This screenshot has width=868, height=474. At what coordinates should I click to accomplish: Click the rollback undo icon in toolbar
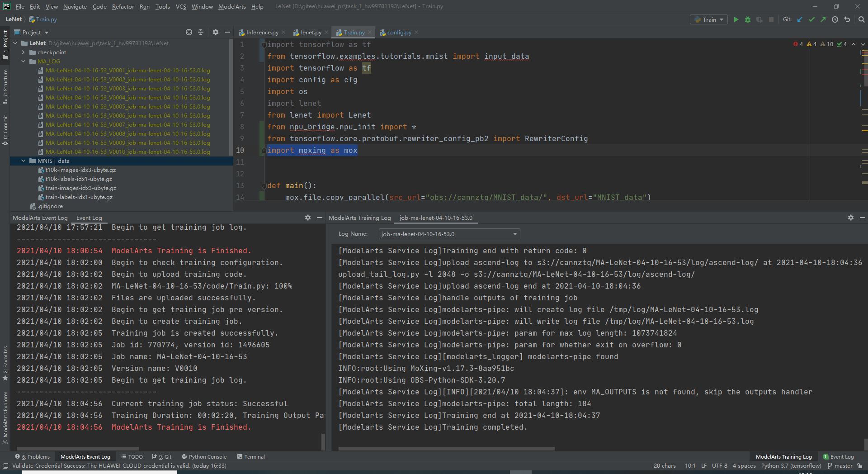pyautogui.click(x=847, y=19)
